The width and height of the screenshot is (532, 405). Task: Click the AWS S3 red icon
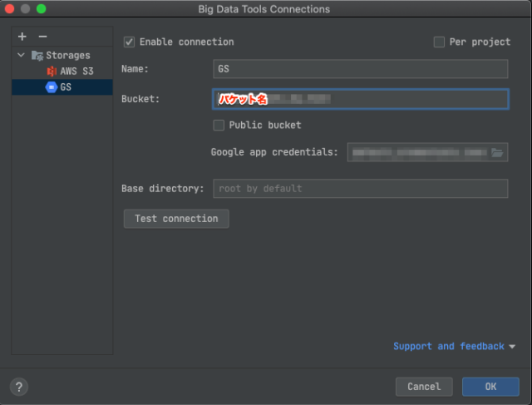(x=52, y=72)
